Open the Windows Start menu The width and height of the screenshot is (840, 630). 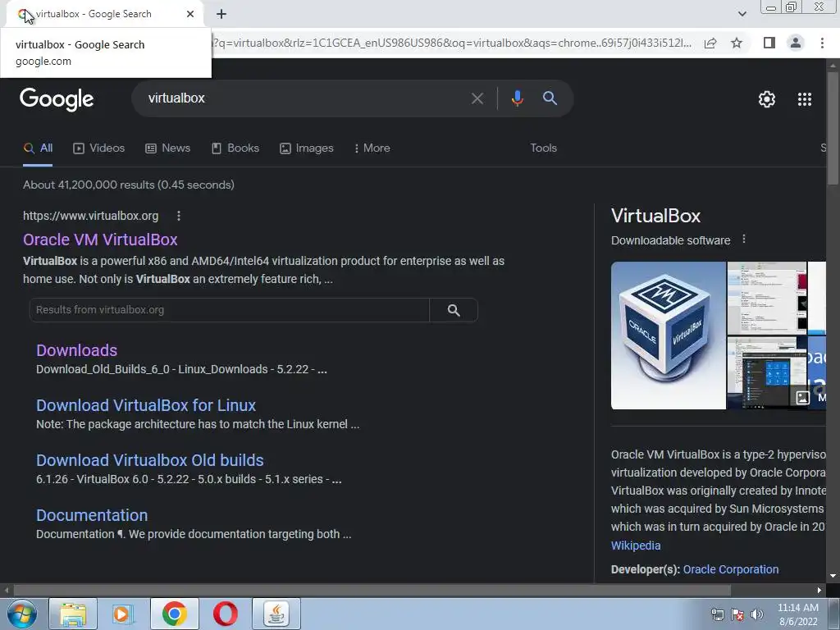click(x=21, y=614)
